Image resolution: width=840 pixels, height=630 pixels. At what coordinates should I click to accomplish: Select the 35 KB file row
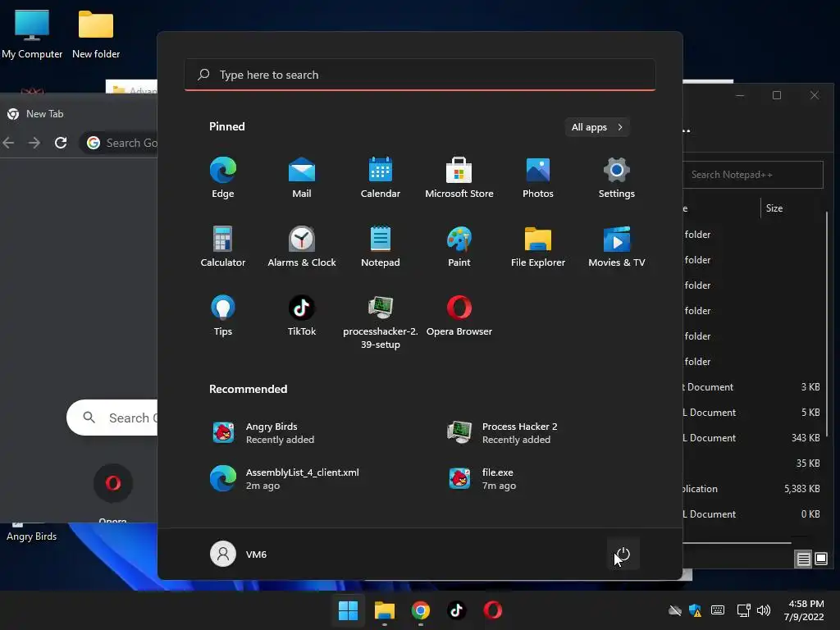coord(753,463)
